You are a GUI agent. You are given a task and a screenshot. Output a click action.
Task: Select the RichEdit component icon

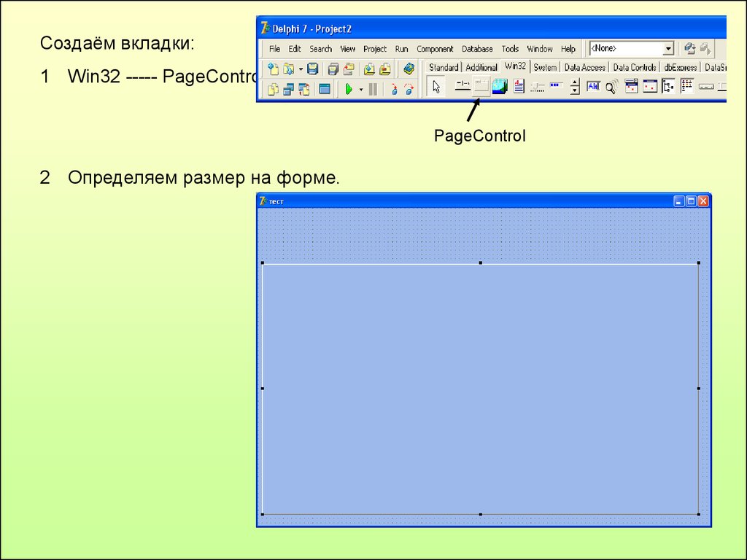519,86
